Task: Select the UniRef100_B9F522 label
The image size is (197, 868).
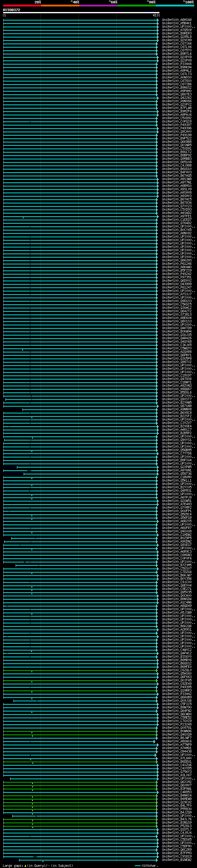Action: 177,138
